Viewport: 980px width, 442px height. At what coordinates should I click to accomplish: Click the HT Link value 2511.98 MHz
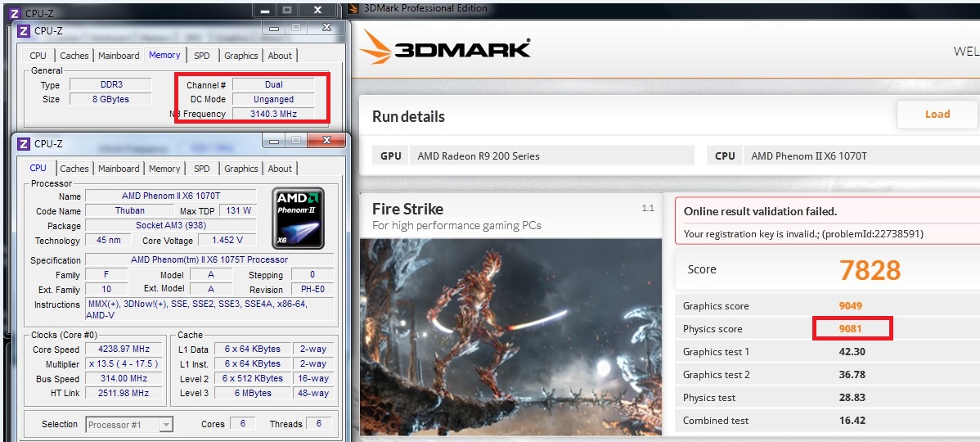[x=124, y=393]
